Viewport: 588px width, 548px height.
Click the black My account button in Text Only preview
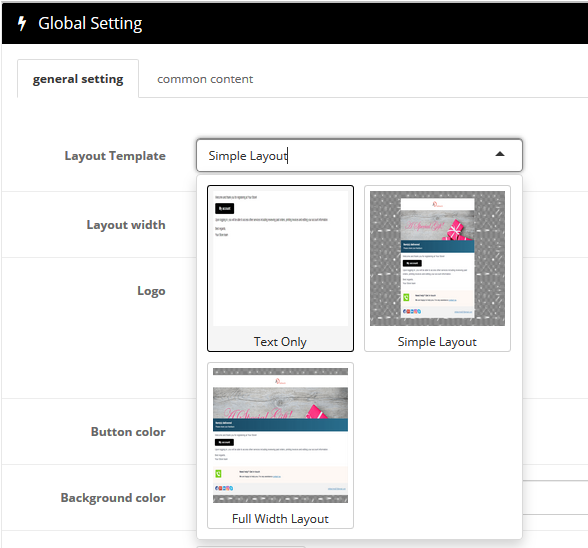224,209
